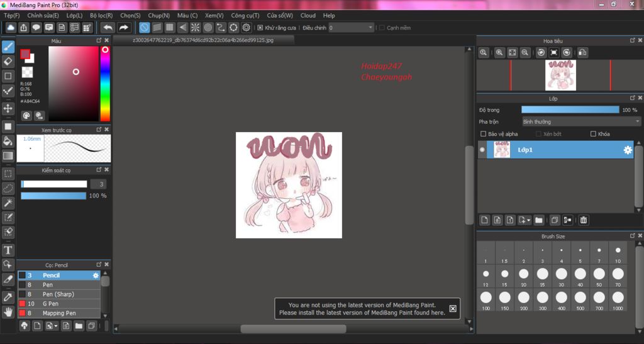Image resolution: width=644 pixels, height=344 pixels.
Task: Select the Eraser tool
Action: tap(8, 62)
